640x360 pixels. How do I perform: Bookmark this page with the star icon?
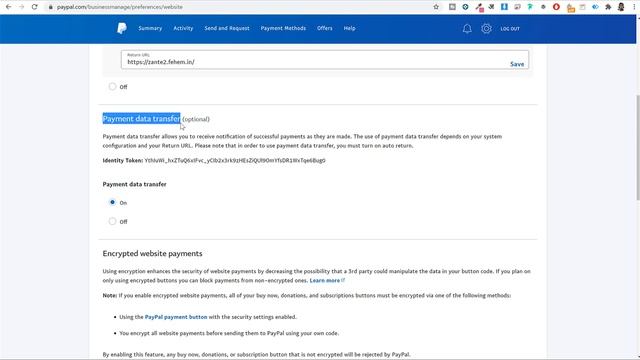pyautogui.click(x=436, y=7)
